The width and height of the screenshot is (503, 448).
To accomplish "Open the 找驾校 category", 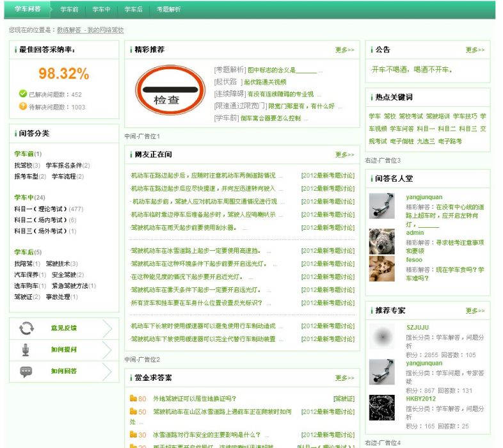I will pyautogui.click(x=23, y=165).
